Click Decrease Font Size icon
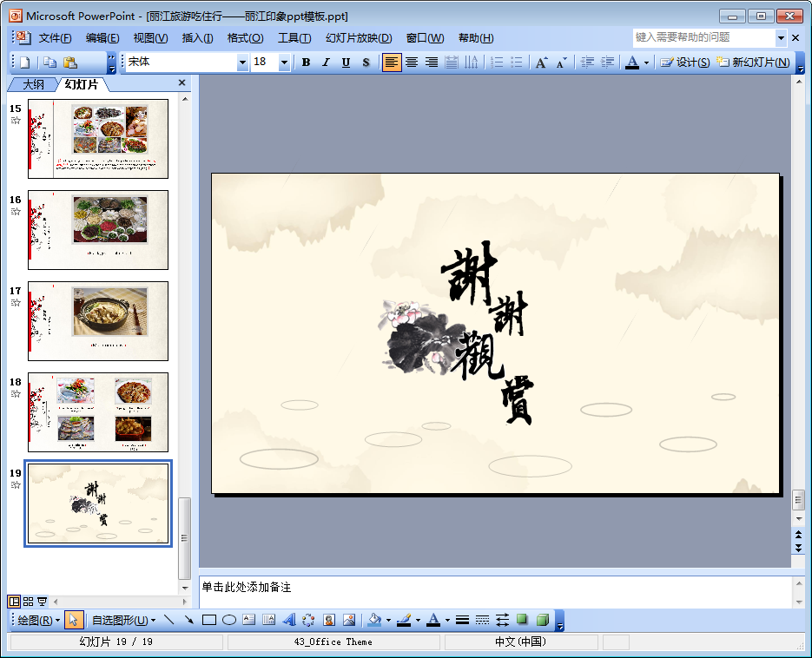 tap(561, 63)
